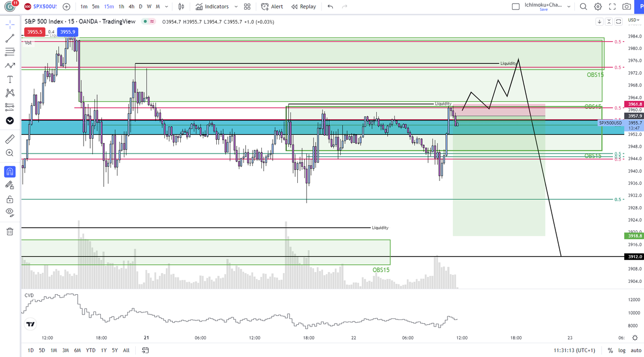
Task: Toggle lock all drawing tools
Action: pyautogui.click(x=10, y=199)
